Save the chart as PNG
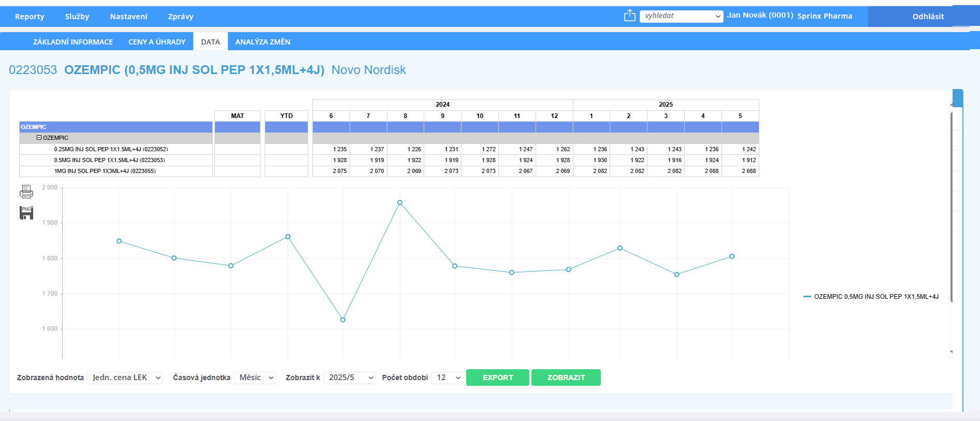Viewport: 980px width, 421px height. click(26, 213)
